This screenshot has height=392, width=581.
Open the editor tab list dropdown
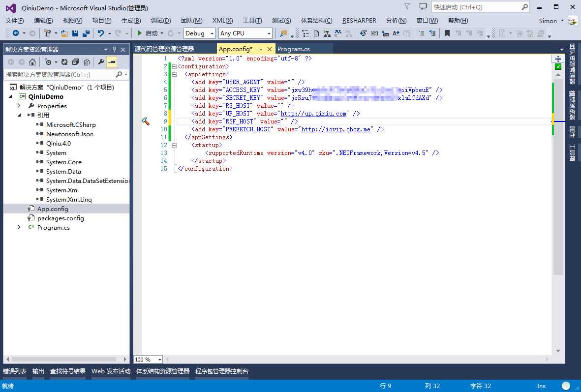(x=562, y=49)
